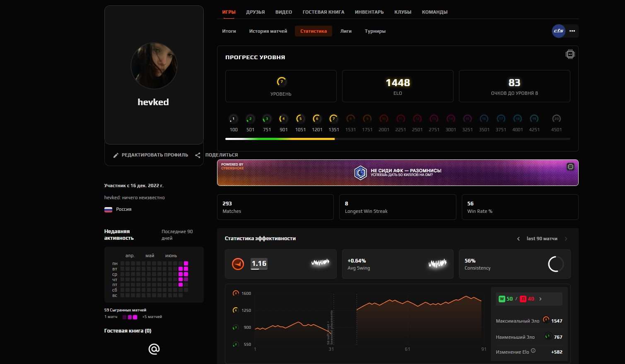Click the level progress bar
The image size is (625, 364).
(398, 139)
